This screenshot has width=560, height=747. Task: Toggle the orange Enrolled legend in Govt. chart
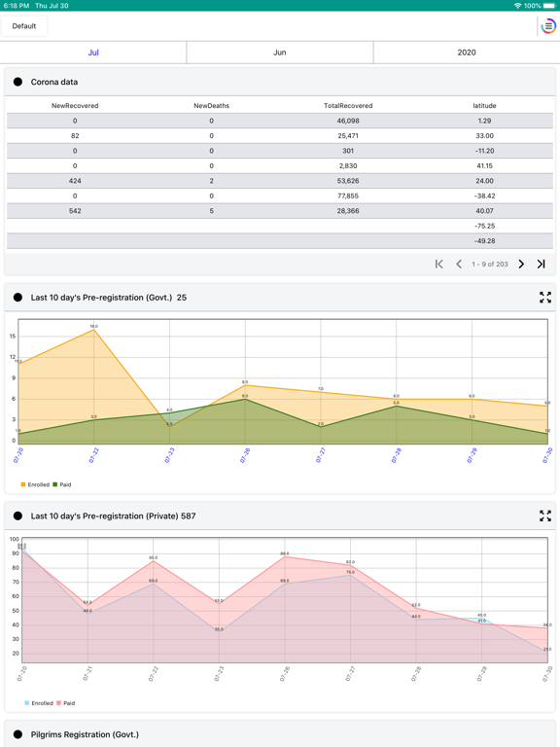point(35,484)
